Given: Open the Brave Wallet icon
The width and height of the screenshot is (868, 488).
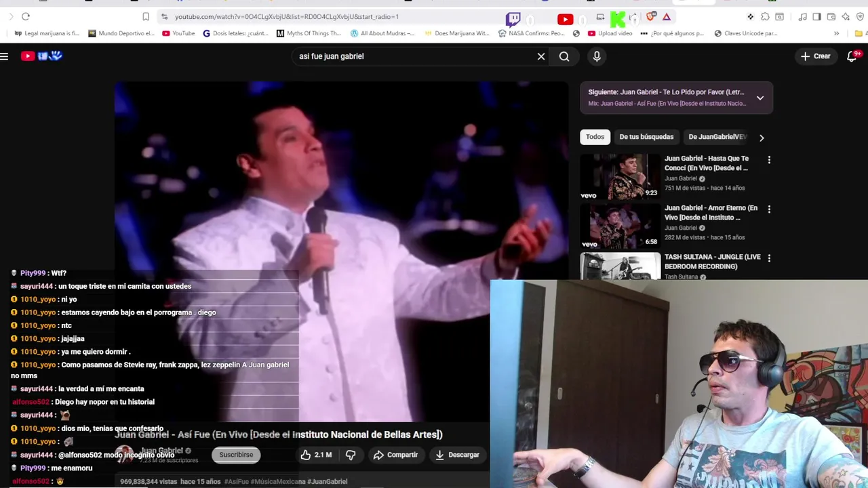Looking at the screenshot, I should click(x=831, y=17).
